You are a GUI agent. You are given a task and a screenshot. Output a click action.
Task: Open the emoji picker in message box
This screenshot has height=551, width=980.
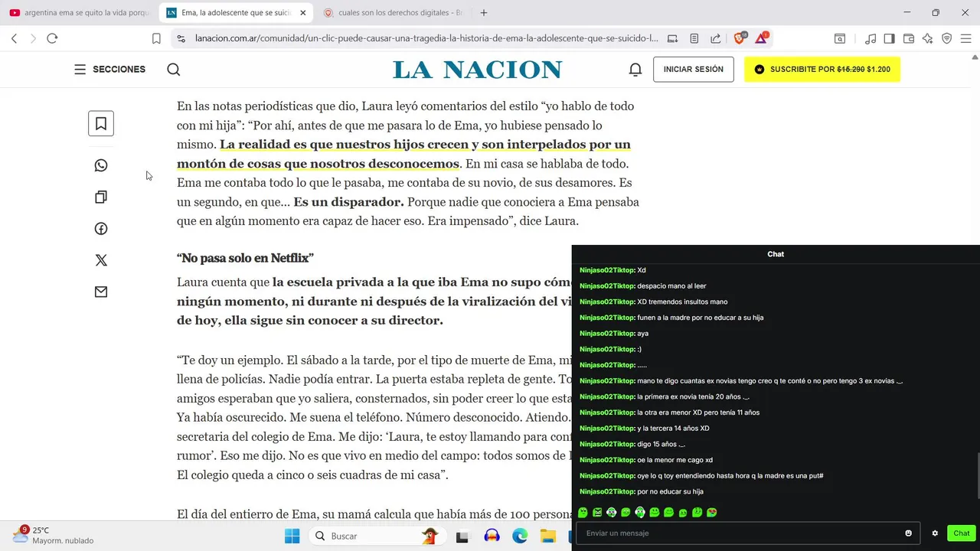[909, 533]
